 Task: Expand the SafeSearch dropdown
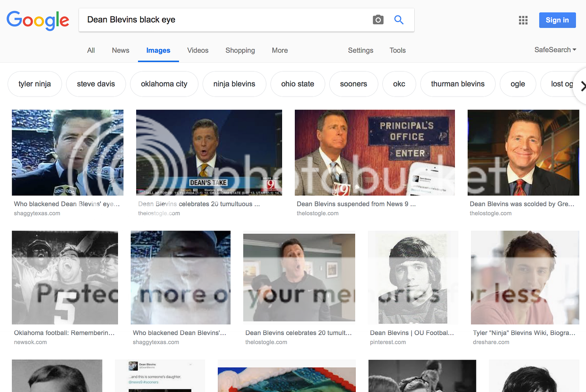point(555,50)
